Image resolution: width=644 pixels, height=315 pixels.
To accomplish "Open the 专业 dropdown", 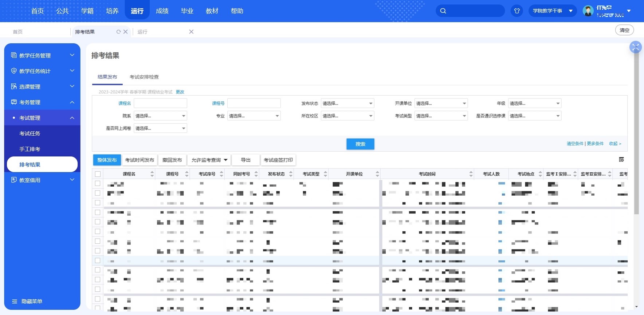I will tap(254, 116).
